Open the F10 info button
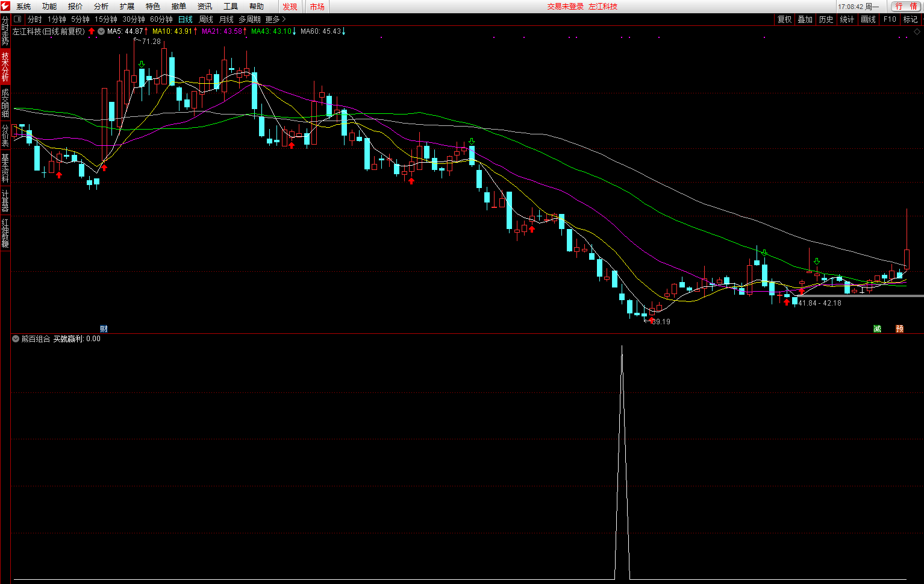924x584 pixels. pos(890,19)
